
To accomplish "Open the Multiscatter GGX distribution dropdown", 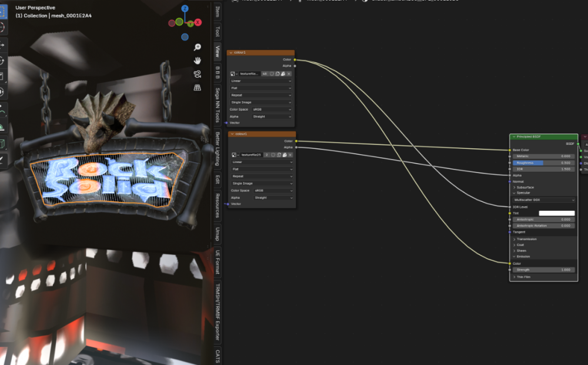I will [544, 200].
